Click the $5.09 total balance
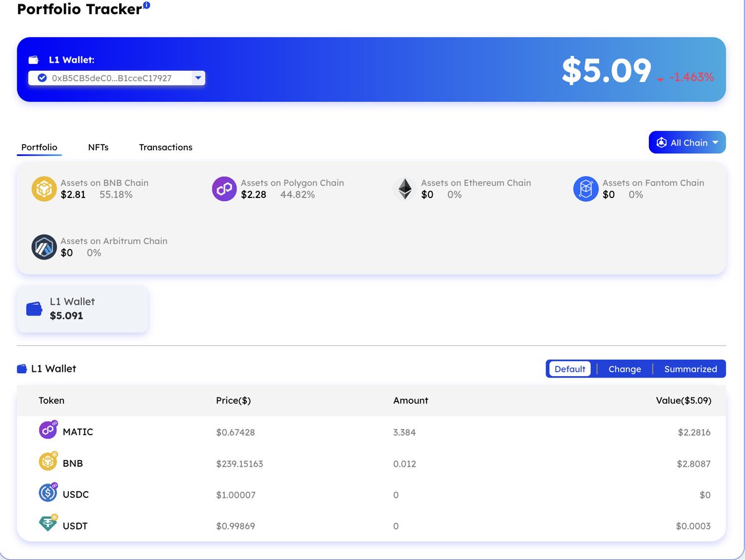This screenshot has width=745, height=560. click(x=606, y=70)
